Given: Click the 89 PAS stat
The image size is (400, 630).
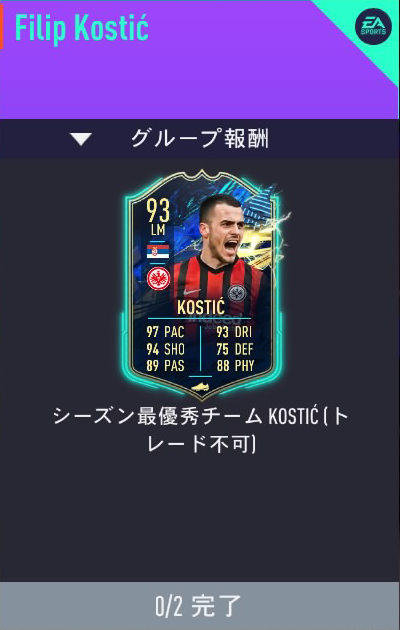Looking at the screenshot, I should (165, 366).
